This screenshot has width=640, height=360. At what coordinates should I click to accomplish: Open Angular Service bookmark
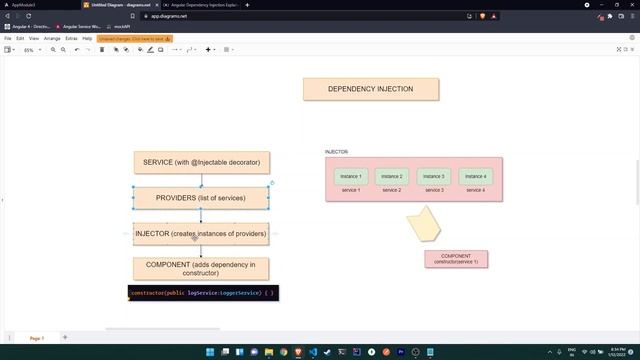pos(78,27)
